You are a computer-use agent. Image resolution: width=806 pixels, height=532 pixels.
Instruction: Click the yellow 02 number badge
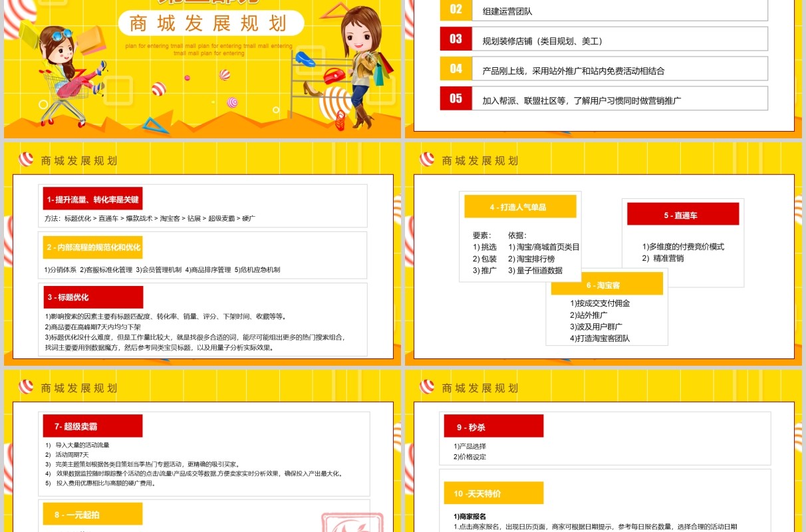coord(456,9)
